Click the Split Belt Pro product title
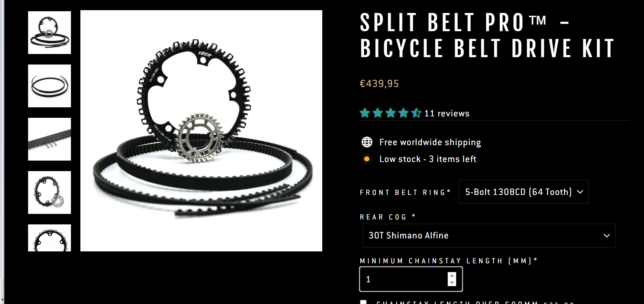The width and height of the screenshot is (644, 304). coord(487,35)
